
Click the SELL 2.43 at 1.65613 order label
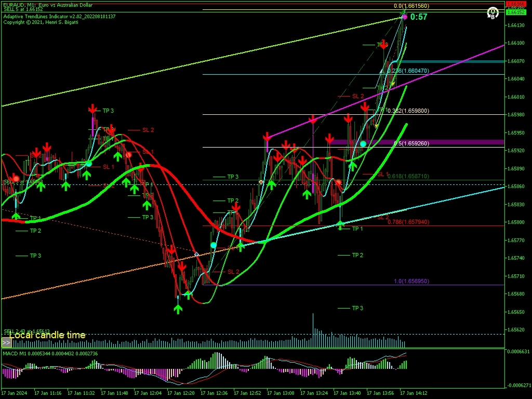(27, 331)
